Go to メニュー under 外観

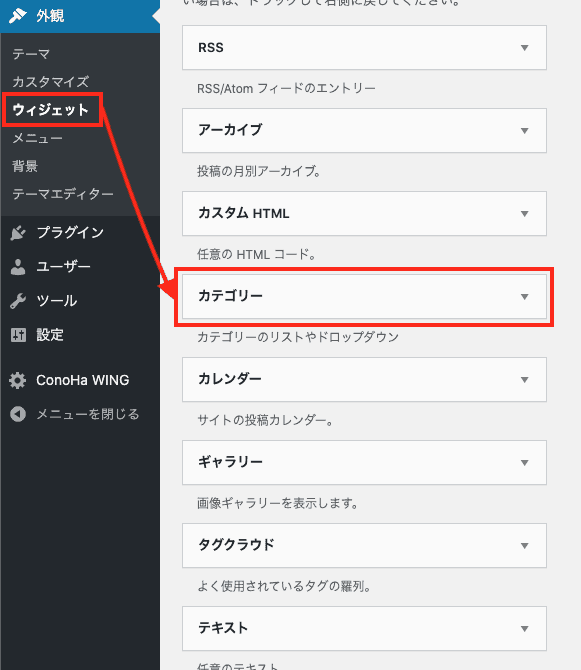(37, 138)
